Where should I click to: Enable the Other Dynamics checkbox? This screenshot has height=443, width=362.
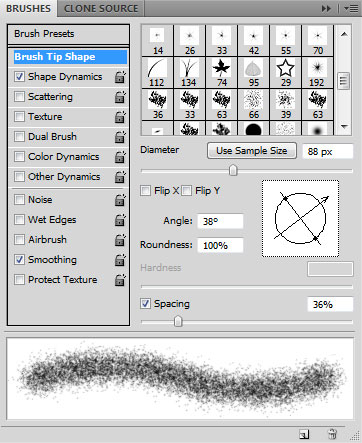point(19,177)
